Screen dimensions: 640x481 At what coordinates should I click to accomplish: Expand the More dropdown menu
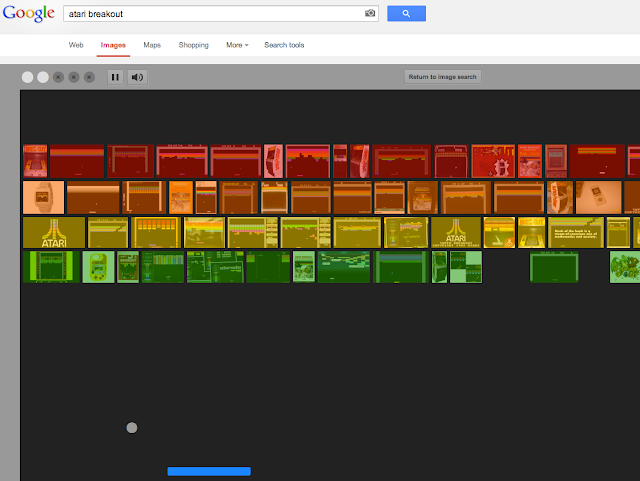pos(237,45)
